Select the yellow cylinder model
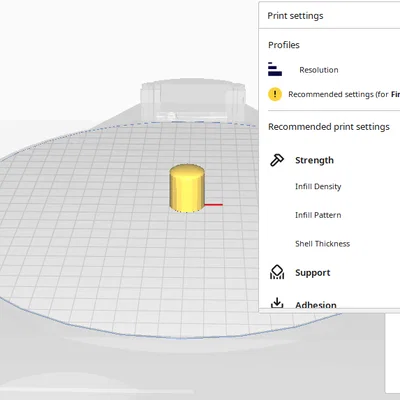The height and width of the screenshot is (400, 400). [187, 188]
